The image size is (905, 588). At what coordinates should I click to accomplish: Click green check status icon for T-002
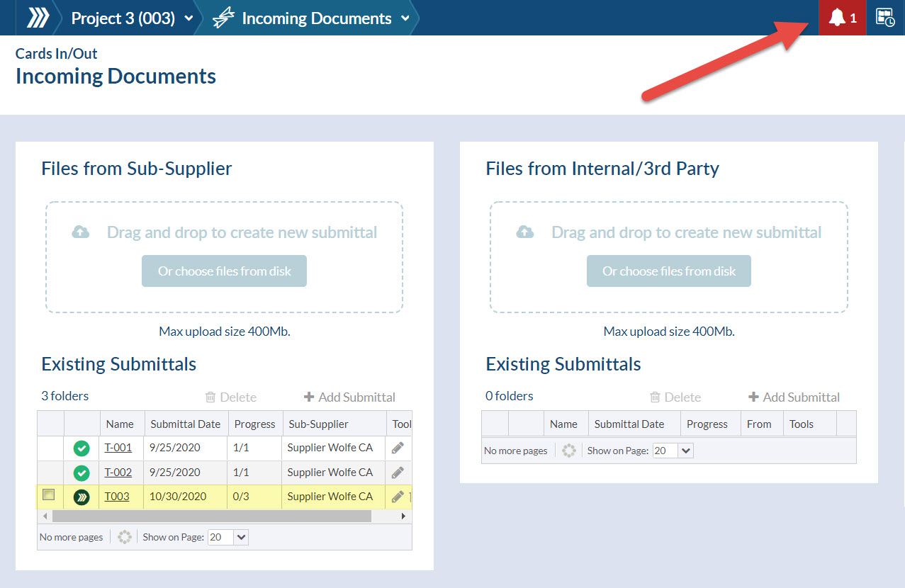(x=81, y=473)
